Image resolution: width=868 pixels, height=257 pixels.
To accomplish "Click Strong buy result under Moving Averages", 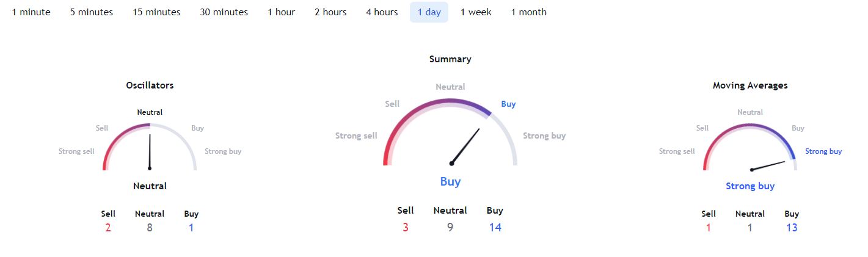I will coord(750,186).
